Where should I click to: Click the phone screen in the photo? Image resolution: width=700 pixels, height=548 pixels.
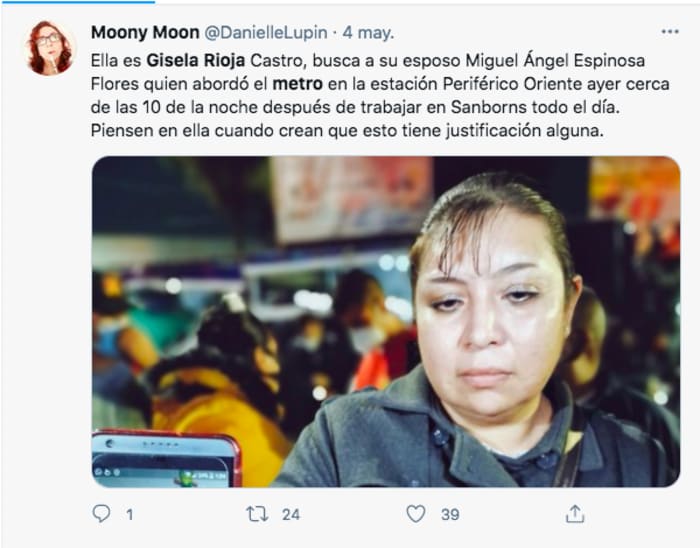click(x=166, y=459)
